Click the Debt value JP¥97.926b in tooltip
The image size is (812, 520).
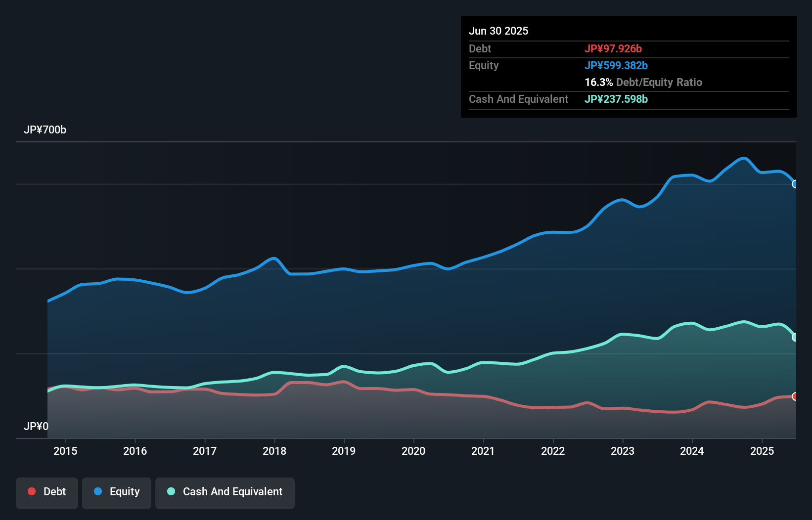pyautogui.click(x=613, y=48)
